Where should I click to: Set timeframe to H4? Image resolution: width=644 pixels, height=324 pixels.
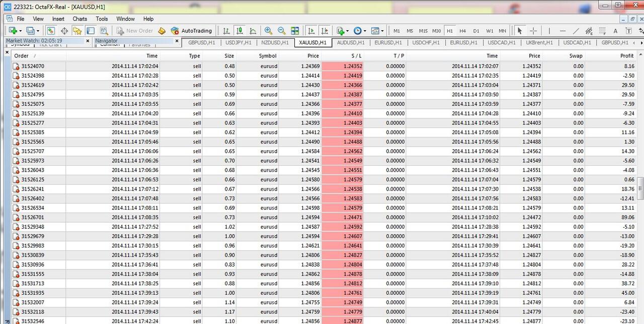click(x=463, y=31)
